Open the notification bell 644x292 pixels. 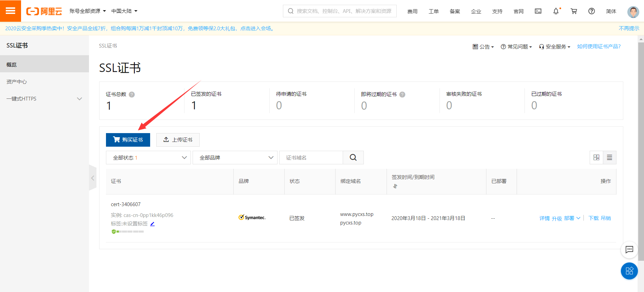556,11
